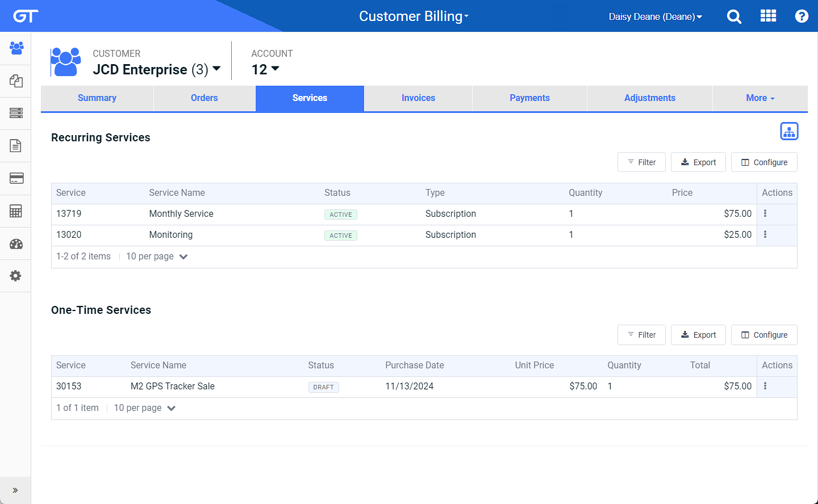Image resolution: width=818 pixels, height=504 pixels.
Task: Configure Recurring Services columns
Action: 764,162
